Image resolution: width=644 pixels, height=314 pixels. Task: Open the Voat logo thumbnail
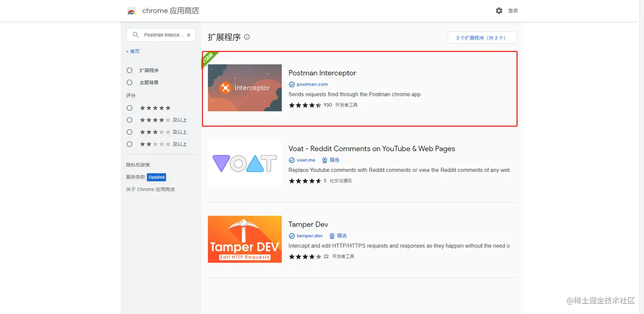click(244, 163)
